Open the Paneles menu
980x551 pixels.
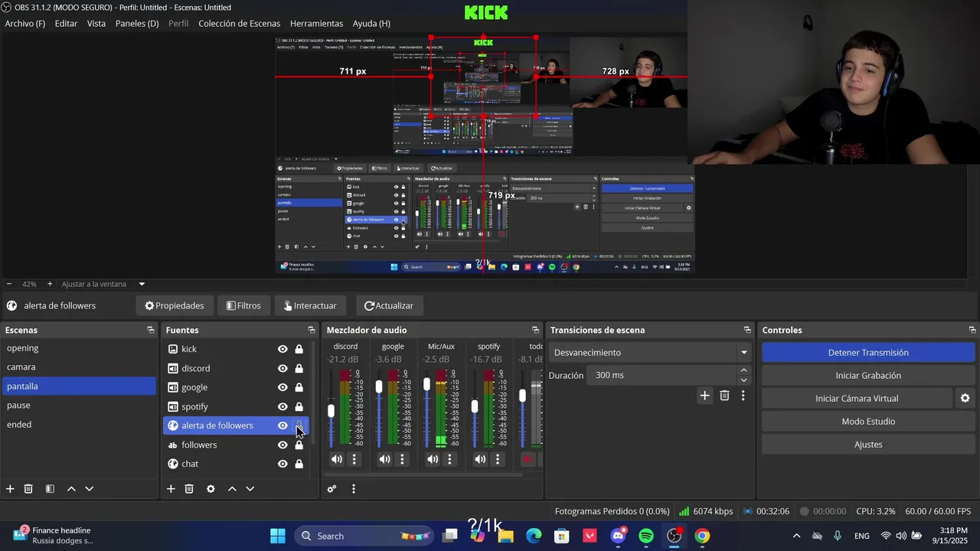click(x=137, y=24)
